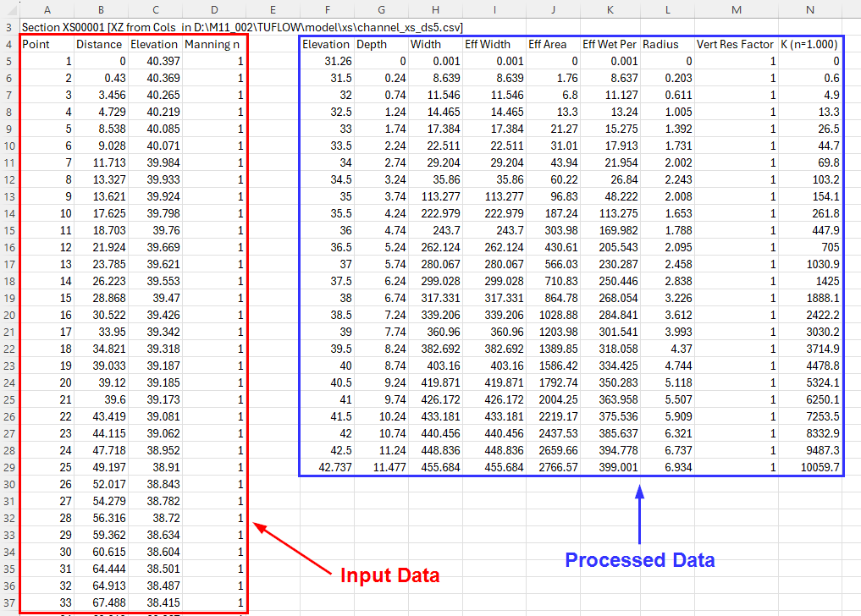Select the elevation cell showing 40.397

(154, 61)
